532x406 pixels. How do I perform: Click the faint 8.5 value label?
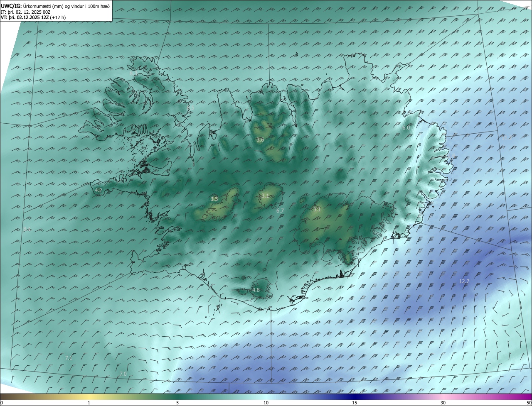pyautogui.click(x=191, y=108)
